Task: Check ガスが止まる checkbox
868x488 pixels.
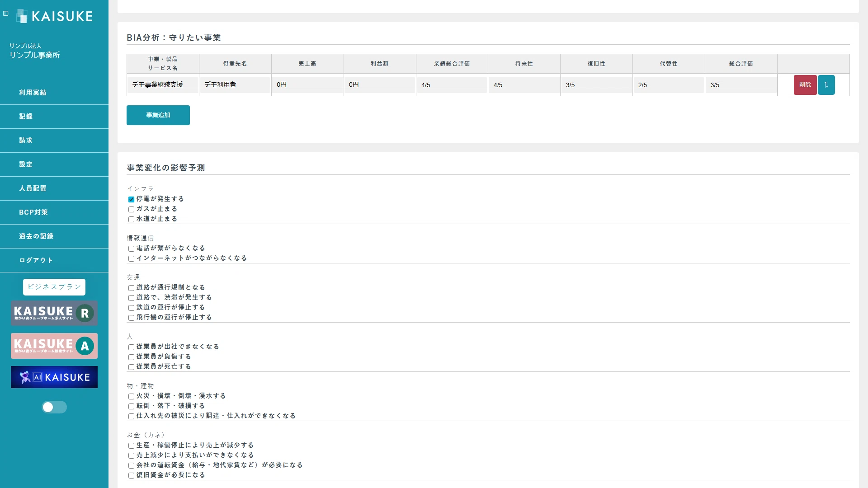Action: tap(131, 209)
